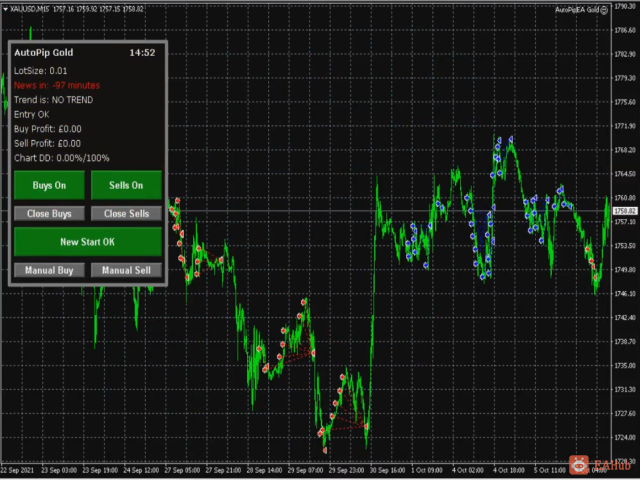Screen dimensions: 640x480
Task: Select the red News in: -97 minutes line
Action: pos(57,85)
